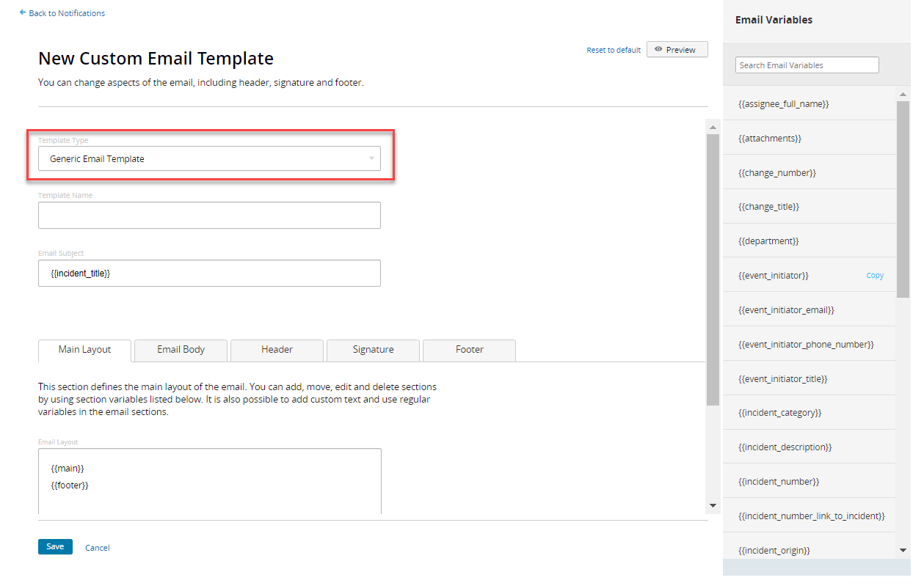
Task: Select the Footer tab
Action: (468, 350)
